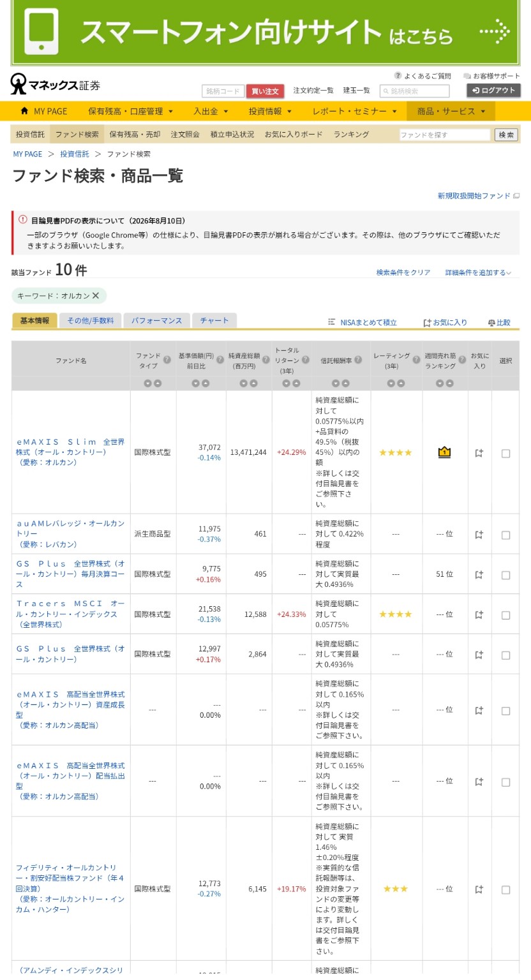This screenshot has height=980, width=531.
Task: Click help icon beside レーティング header
Action: (x=415, y=360)
